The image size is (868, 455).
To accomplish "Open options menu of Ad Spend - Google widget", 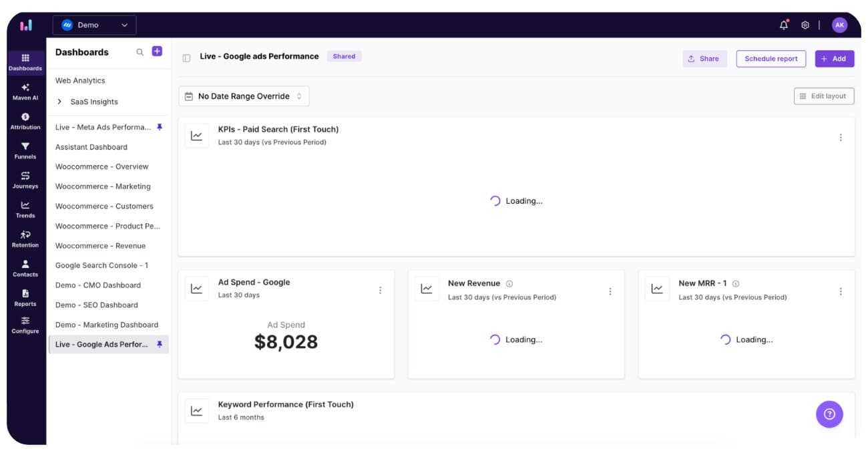I will click(380, 291).
